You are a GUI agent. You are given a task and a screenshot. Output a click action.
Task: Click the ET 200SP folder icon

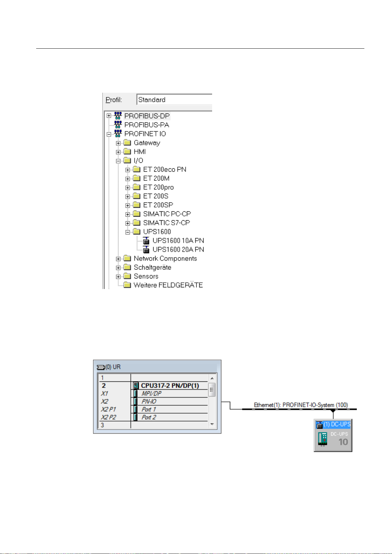coord(136,205)
